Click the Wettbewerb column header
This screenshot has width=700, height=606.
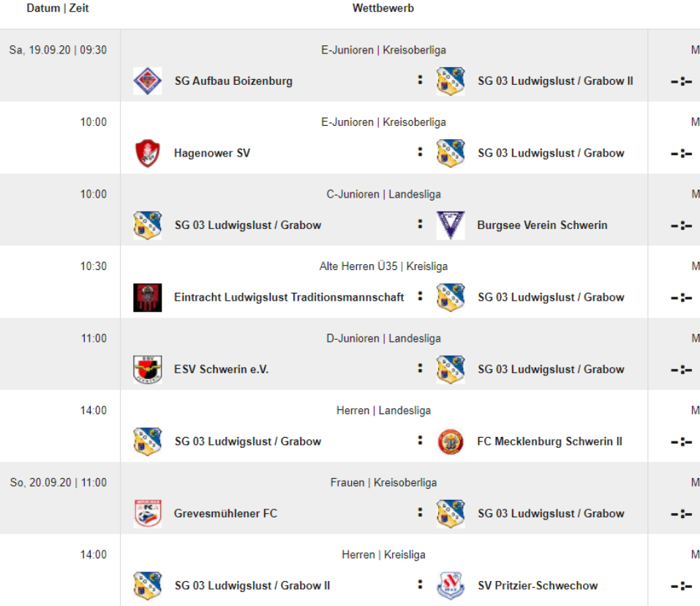pyautogui.click(x=383, y=9)
